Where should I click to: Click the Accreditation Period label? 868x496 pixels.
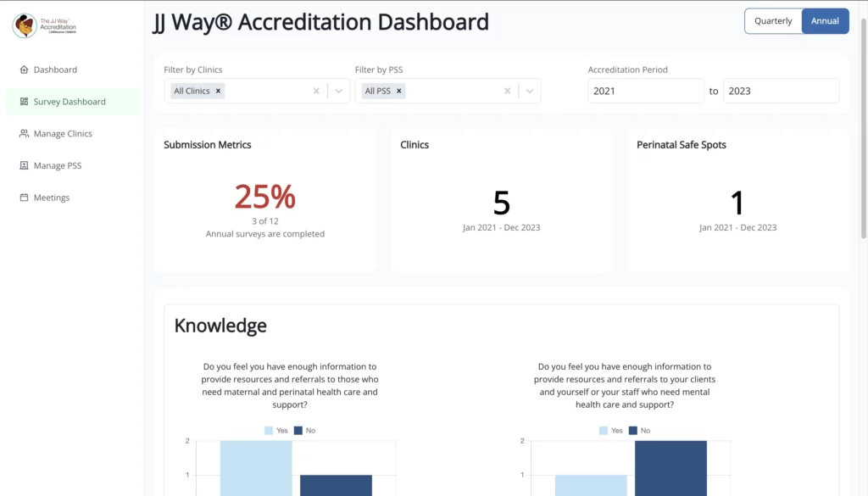click(x=628, y=70)
